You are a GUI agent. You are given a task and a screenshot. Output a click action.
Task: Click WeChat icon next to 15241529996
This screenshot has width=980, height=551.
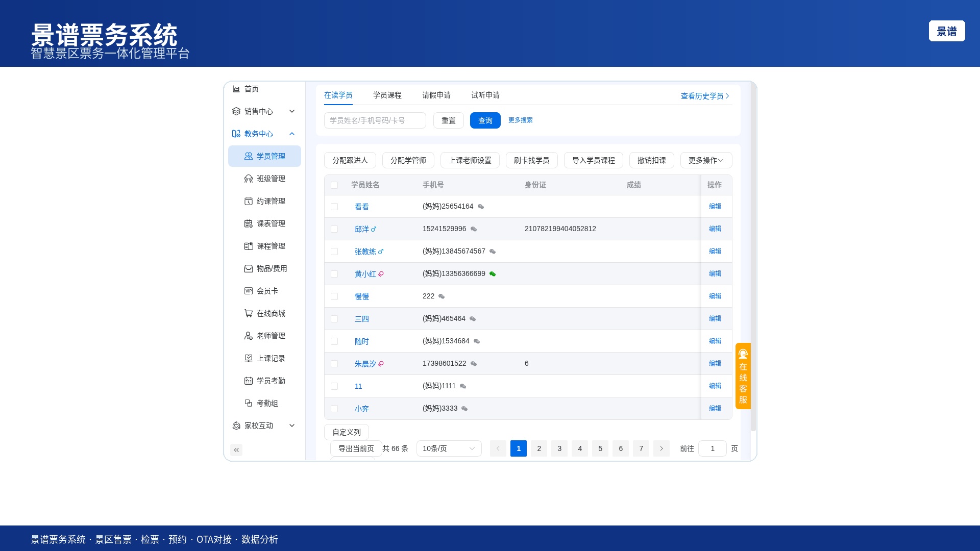(474, 229)
